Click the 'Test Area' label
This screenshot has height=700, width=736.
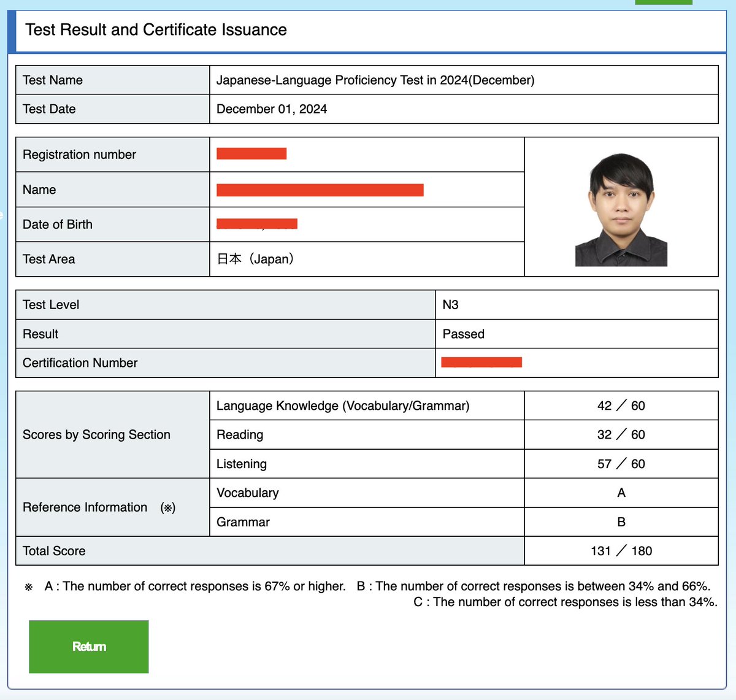pyautogui.click(x=48, y=259)
